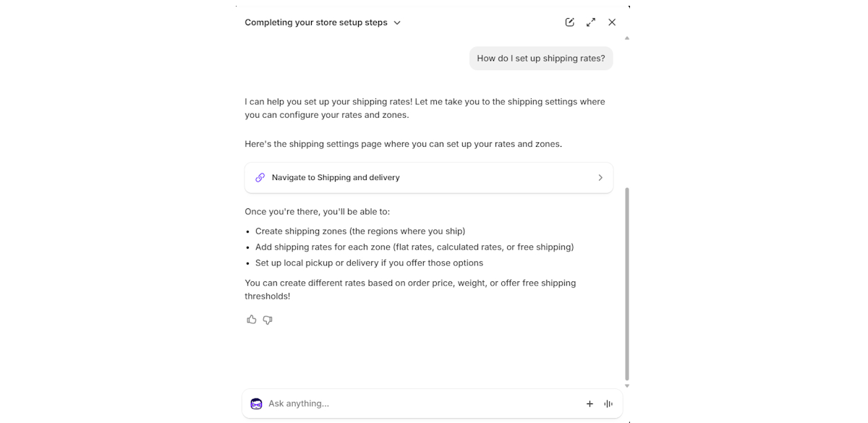Click the thumbs up icon below the response
Image resolution: width=868 pixels, height=423 pixels.
[x=251, y=320]
